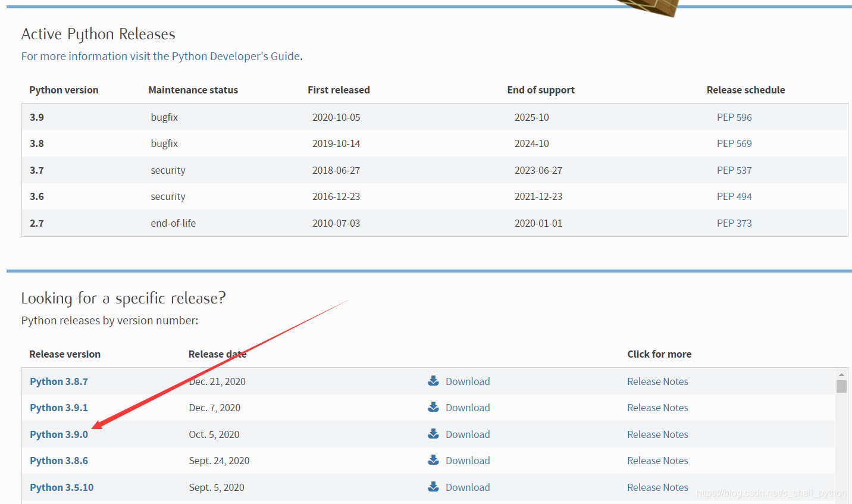The image size is (852, 504).
Task: Open the Python 3.8.7 release page
Action: [x=59, y=381]
